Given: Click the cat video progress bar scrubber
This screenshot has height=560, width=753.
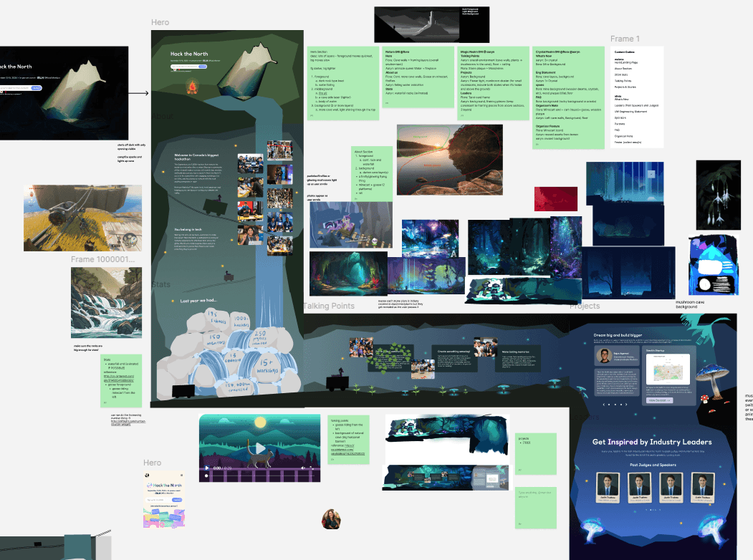Looking at the screenshot, I should pyautogui.click(x=206, y=475).
